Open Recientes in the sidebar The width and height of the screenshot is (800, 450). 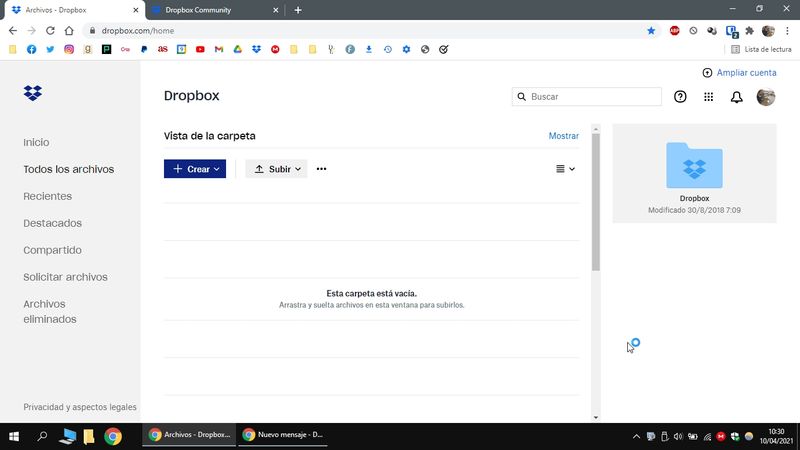coord(47,196)
